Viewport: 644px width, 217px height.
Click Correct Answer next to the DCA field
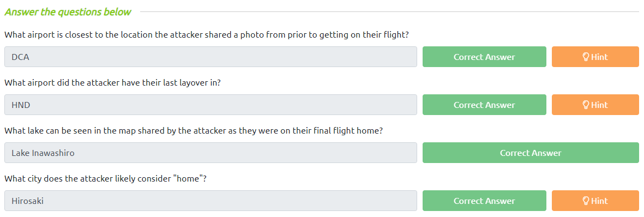[x=484, y=57]
